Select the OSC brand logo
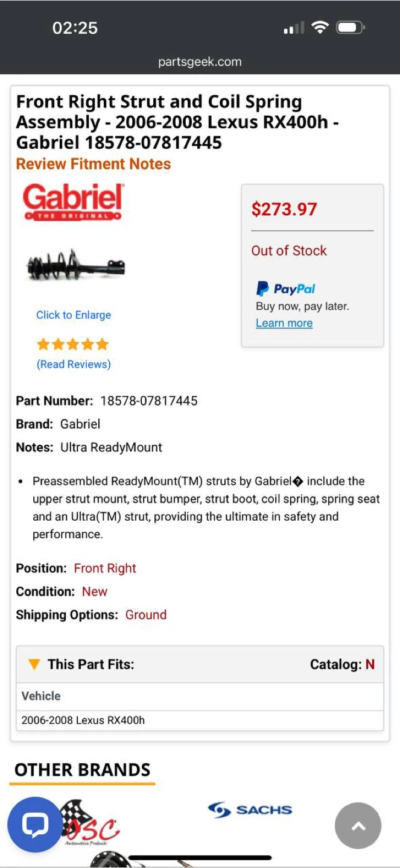 point(97,826)
